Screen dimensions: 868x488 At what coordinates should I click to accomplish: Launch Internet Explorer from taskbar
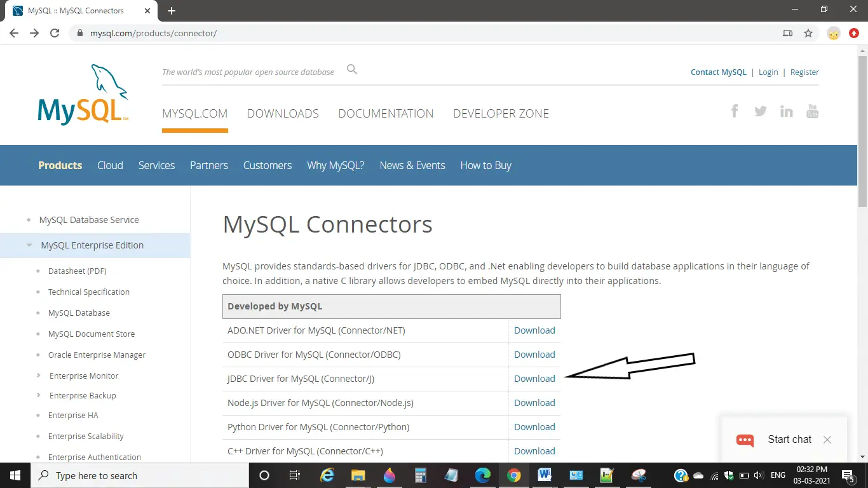[327, 475]
